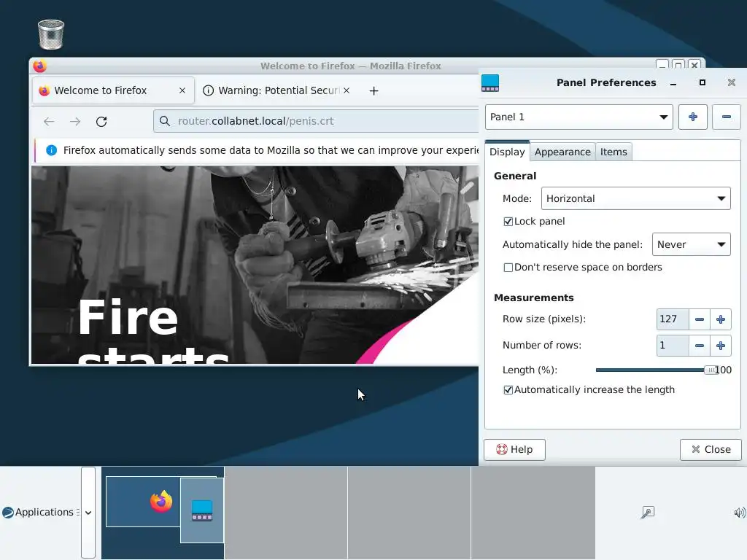
Task: Click the Firefox back arrow
Action: [49, 122]
